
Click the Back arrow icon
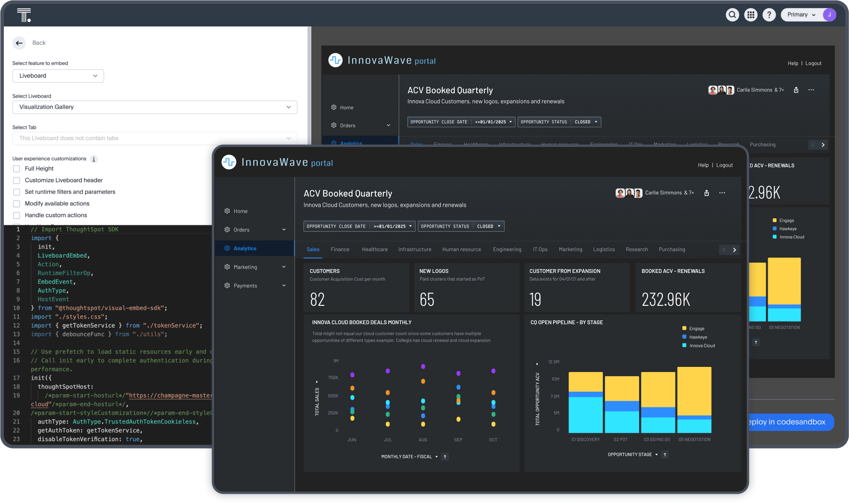pos(19,43)
